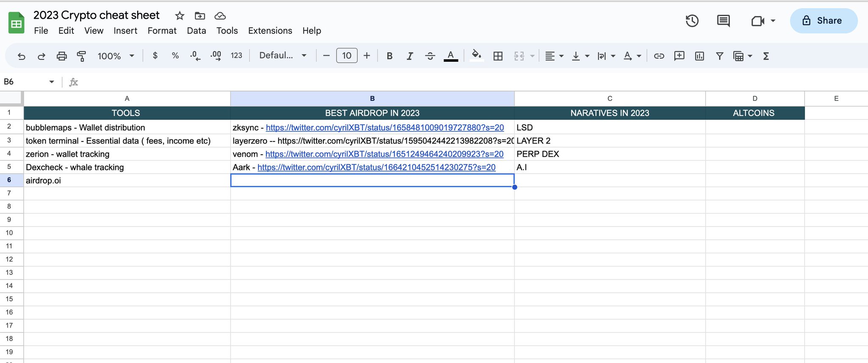Star the document
This screenshot has height=363, width=868.
coord(180,16)
